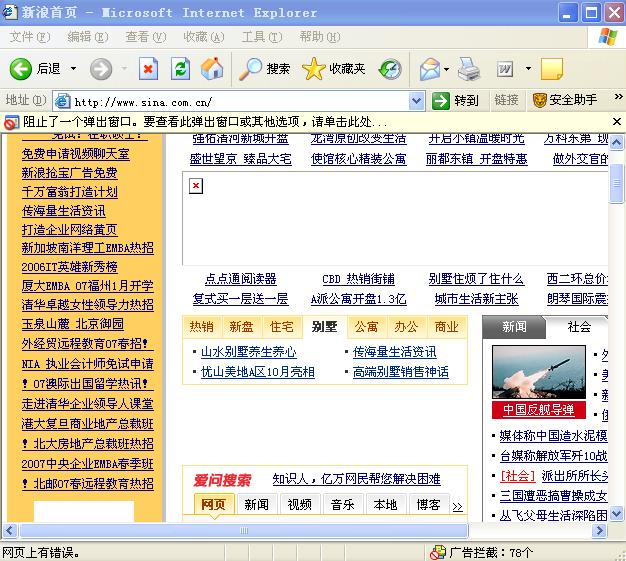
Task: Click the horizontal scrollbar right arrow
Action: [x=599, y=531]
